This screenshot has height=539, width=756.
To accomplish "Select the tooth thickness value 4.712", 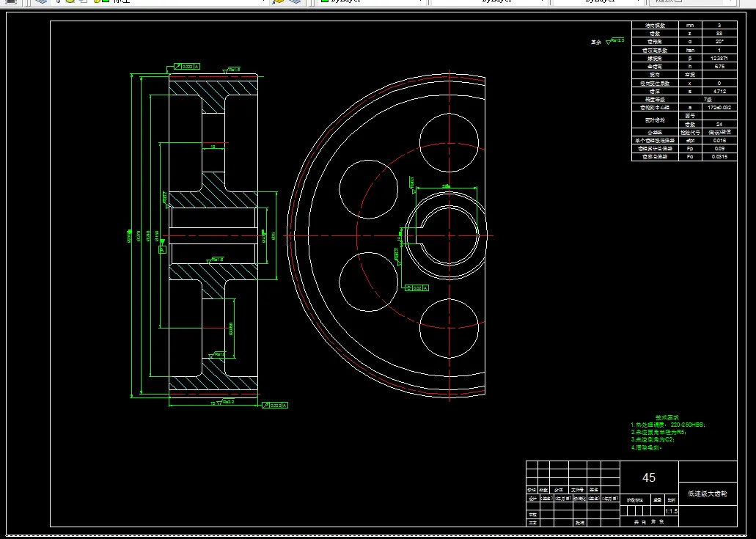I will pyautogui.click(x=719, y=91).
